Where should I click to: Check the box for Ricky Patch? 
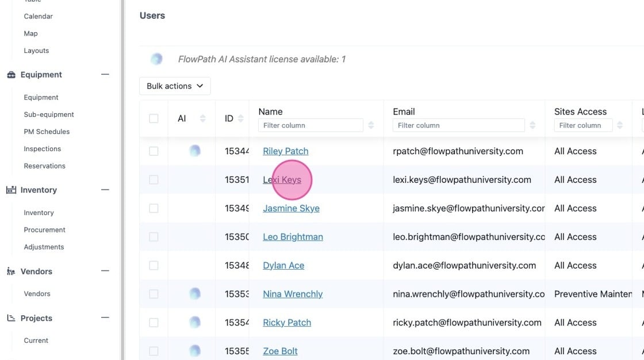154,323
